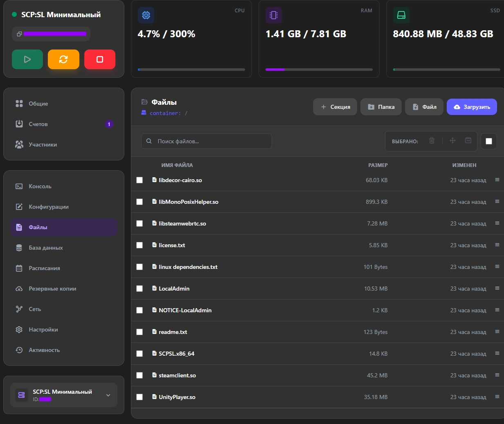Image resolution: width=504 pixels, height=424 pixels.
Task: Go to Расписания section
Action: [64, 268]
